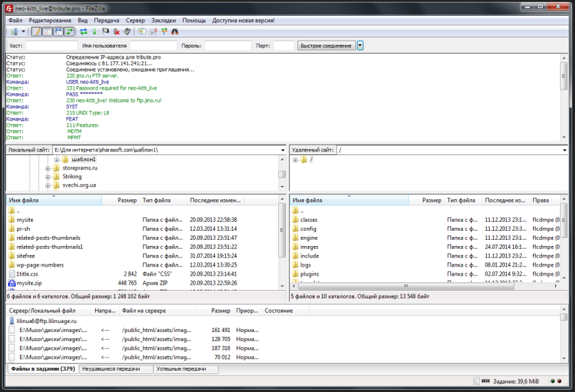Expand the storeprams.ru tree folder

(48, 169)
